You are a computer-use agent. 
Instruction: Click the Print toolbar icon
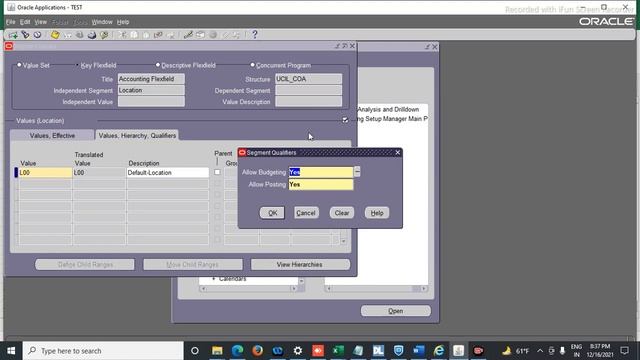coord(92,35)
